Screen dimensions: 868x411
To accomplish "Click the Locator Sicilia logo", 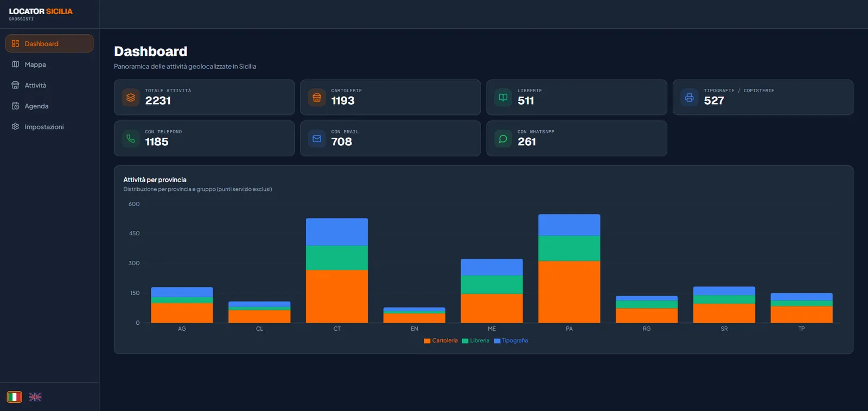I will (x=41, y=14).
